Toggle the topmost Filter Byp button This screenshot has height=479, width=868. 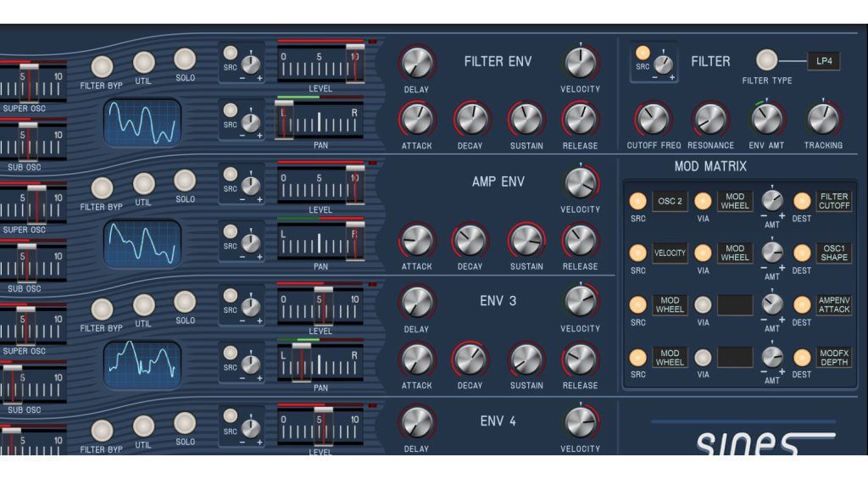pyautogui.click(x=102, y=67)
